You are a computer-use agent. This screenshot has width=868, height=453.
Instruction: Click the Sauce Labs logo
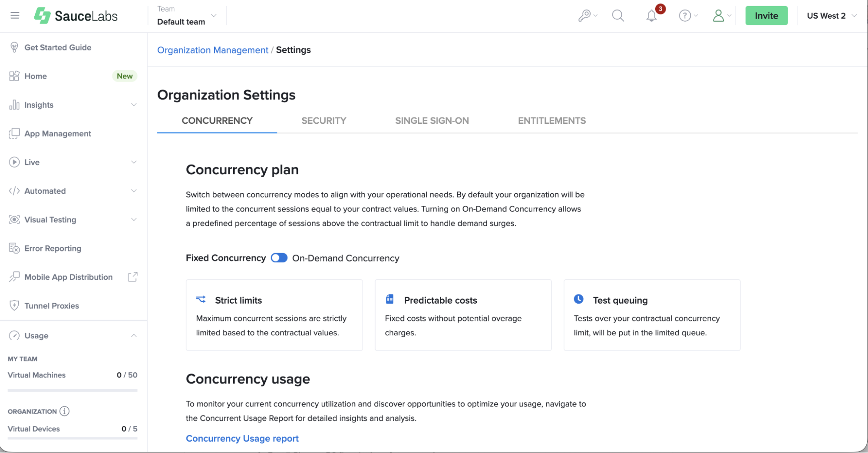[x=76, y=16]
